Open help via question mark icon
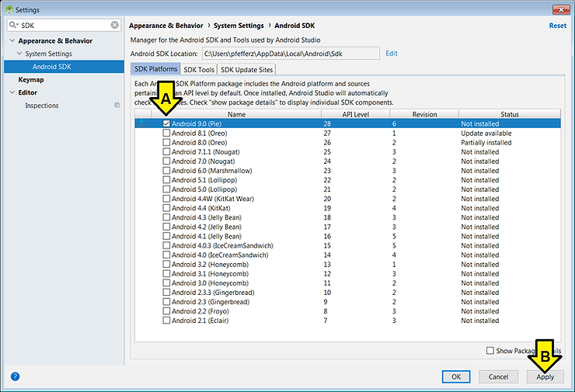Viewport: 575px width, 392px height. tap(15, 376)
